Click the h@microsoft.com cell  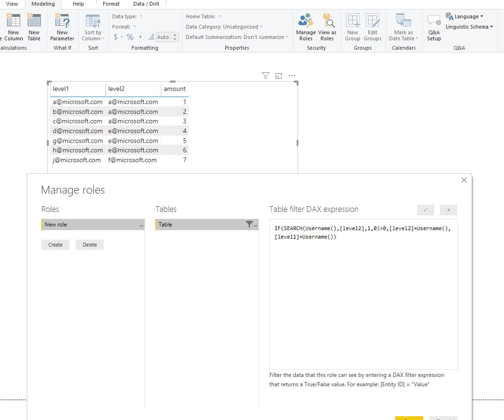click(x=78, y=150)
